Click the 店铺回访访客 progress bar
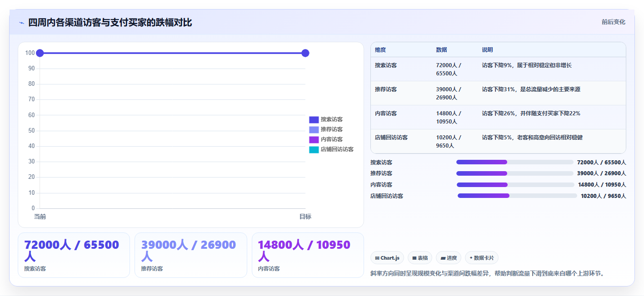Viewport: 644px width, 296px height. pos(517,196)
